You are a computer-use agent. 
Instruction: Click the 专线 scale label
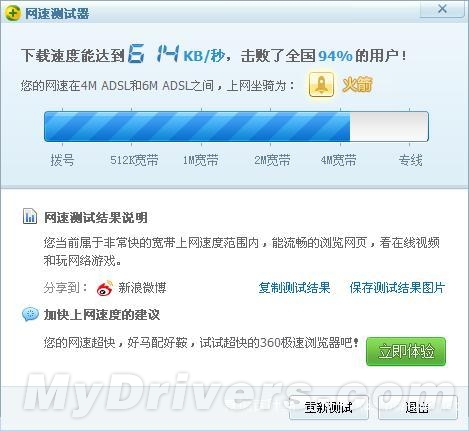410,160
